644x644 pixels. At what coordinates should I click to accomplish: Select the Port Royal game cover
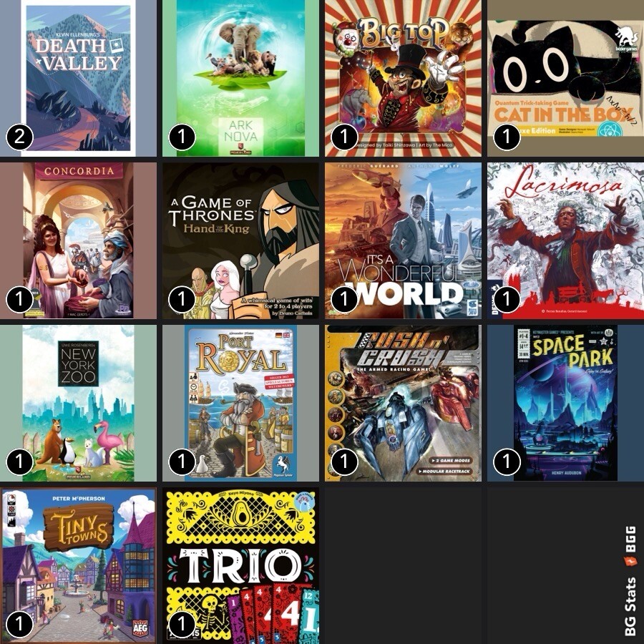[x=240, y=404]
